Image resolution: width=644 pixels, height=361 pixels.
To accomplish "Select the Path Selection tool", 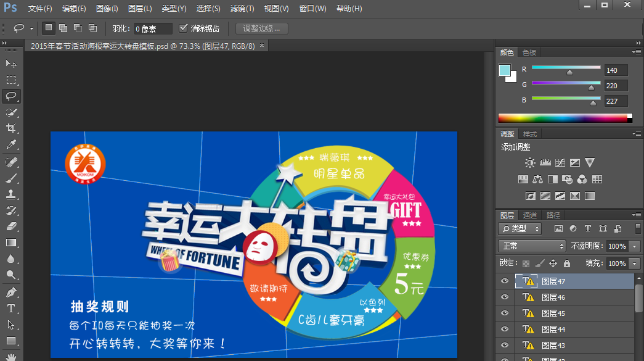I will point(11,325).
